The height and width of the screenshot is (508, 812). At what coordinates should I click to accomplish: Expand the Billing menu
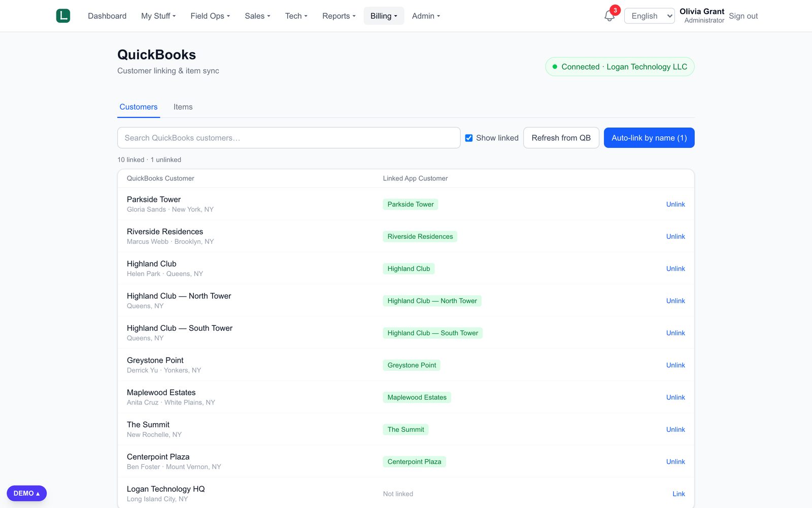(x=384, y=16)
